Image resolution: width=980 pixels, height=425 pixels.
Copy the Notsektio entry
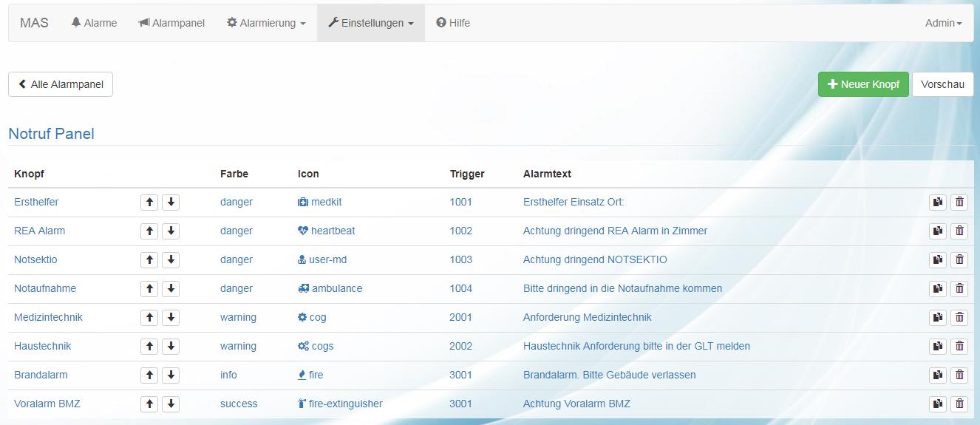[938, 260]
